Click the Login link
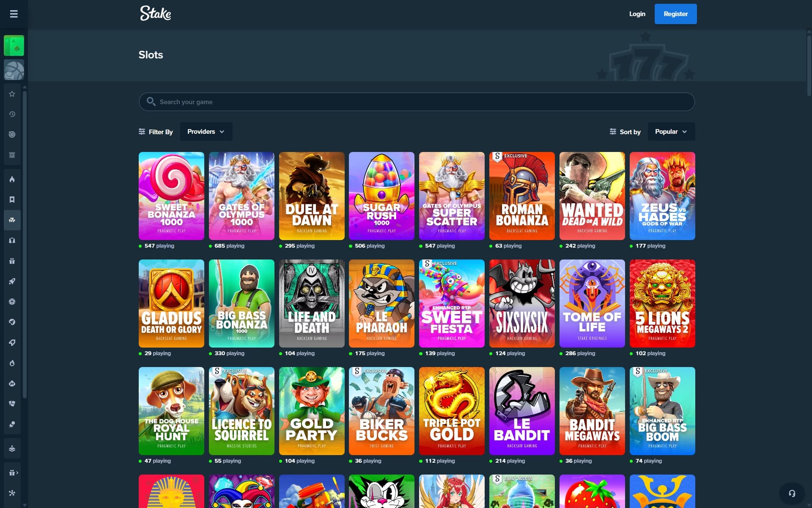This screenshot has width=812, height=508. pyautogui.click(x=637, y=14)
